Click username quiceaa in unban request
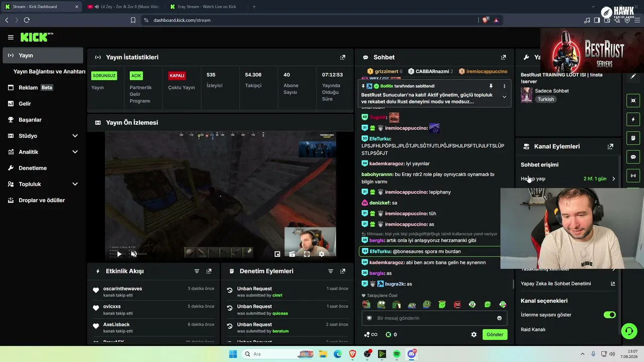Image resolution: width=644 pixels, height=362 pixels. [x=280, y=313]
